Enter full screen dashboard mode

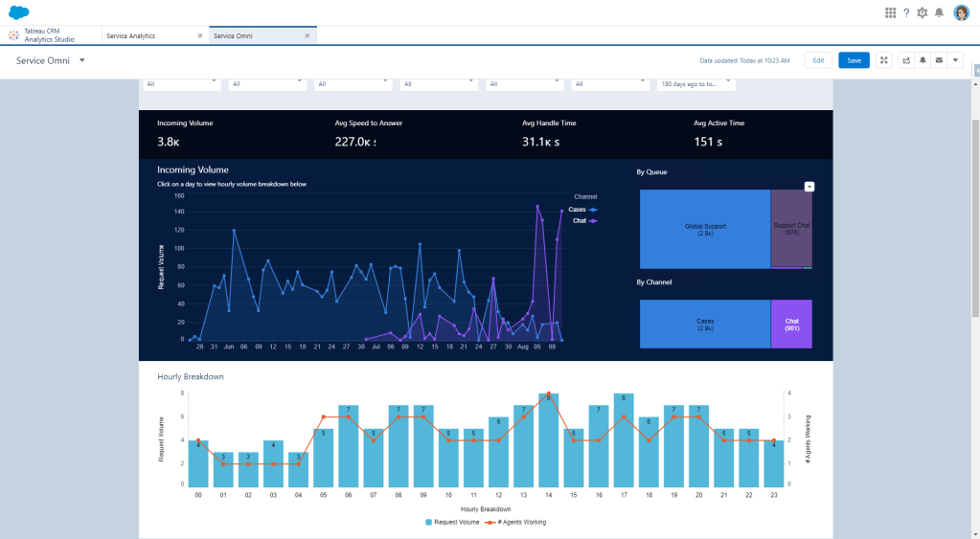[x=884, y=60]
